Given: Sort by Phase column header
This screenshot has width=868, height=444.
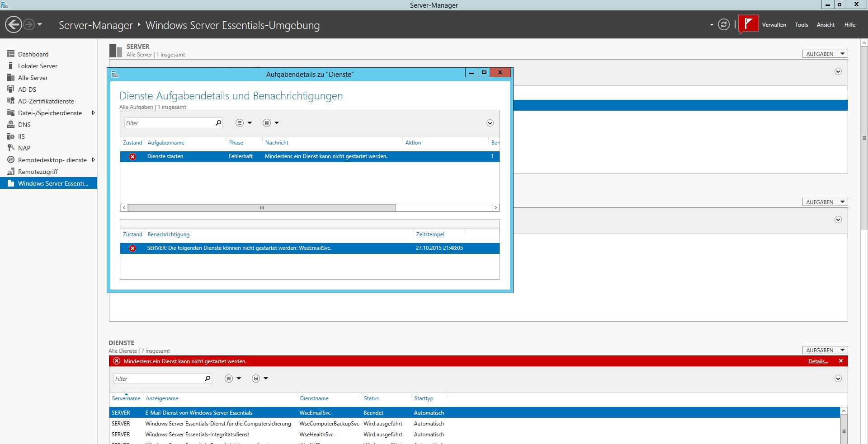Looking at the screenshot, I should [236, 143].
